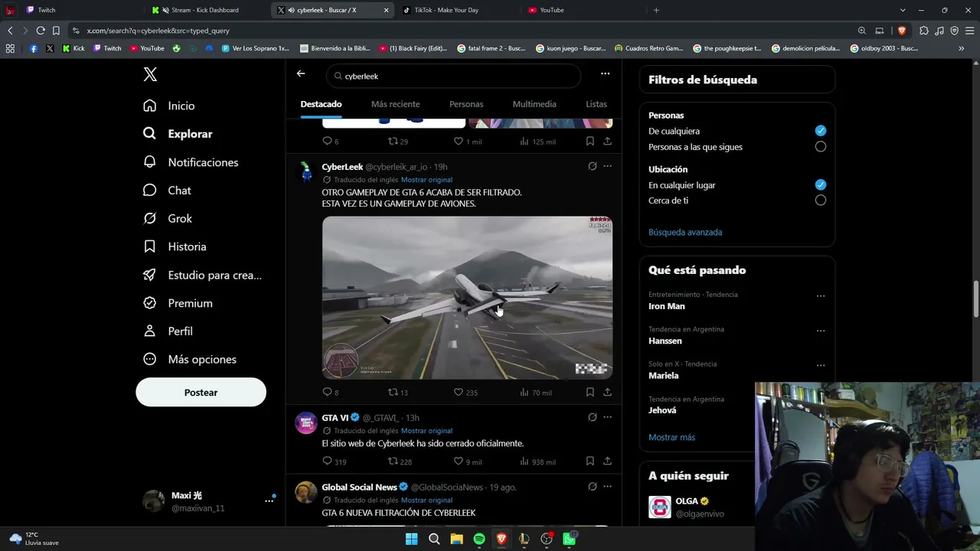This screenshot has width=980, height=551.
Task: Share the GTA VI tweet
Action: [x=607, y=461]
